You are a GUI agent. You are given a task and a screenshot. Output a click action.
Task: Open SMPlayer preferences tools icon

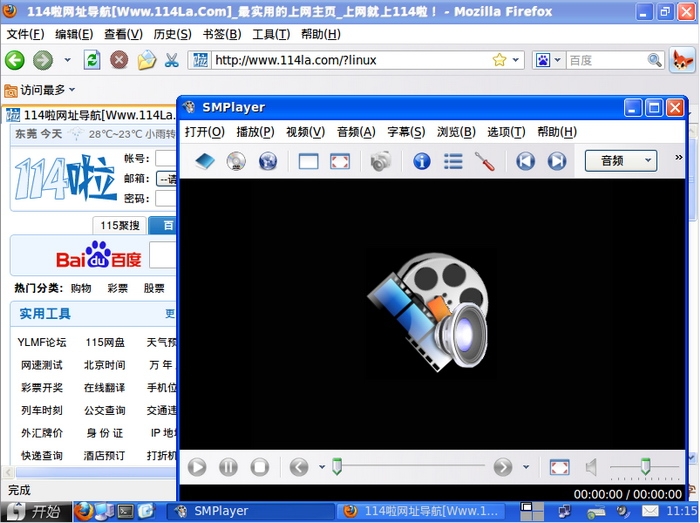(x=485, y=161)
